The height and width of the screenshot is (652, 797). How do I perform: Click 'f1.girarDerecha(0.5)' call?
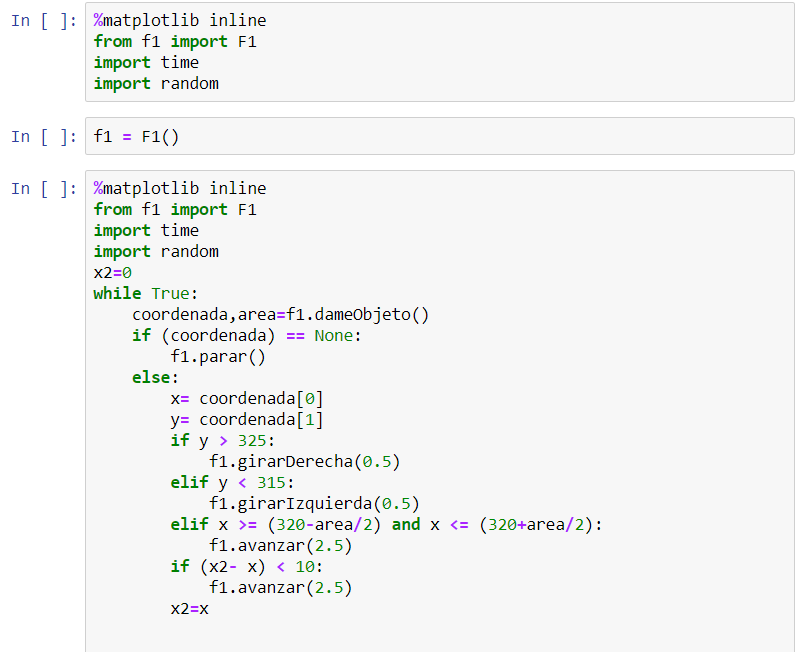point(305,461)
